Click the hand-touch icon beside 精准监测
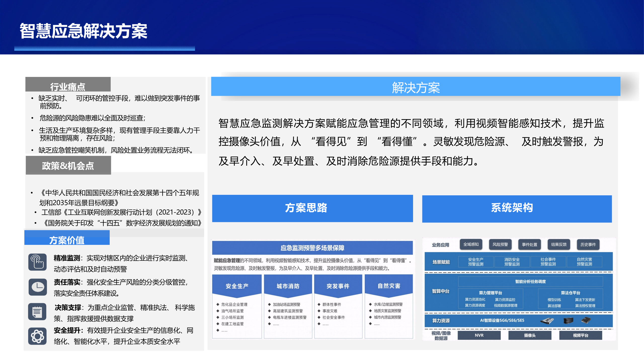This screenshot has height=362, width=644. click(37, 262)
